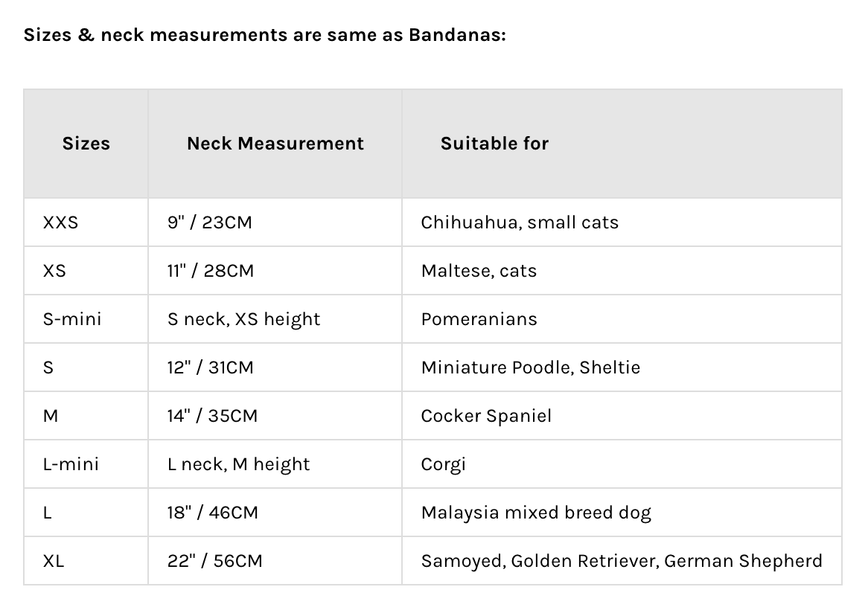Screen dimensions: 868x613
Task: Click the Pomeranians cell
Action: coord(479,319)
